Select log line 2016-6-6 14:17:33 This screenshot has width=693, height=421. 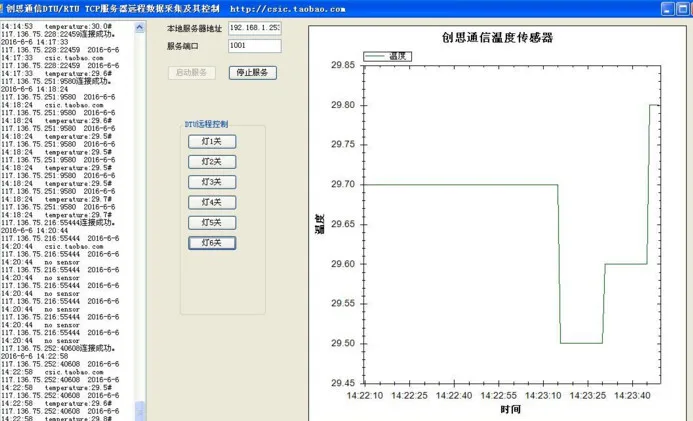(34, 42)
